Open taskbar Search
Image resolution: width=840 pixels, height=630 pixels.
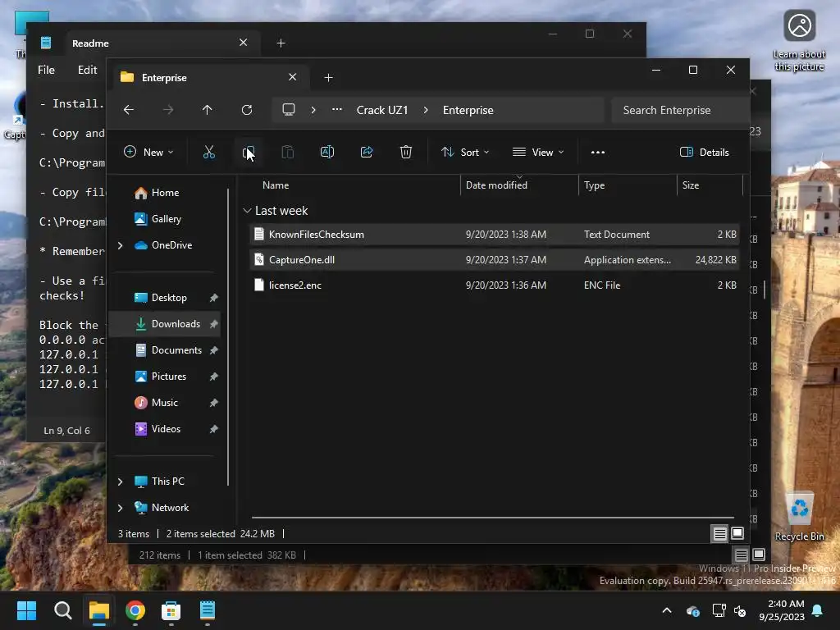[x=62, y=610]
